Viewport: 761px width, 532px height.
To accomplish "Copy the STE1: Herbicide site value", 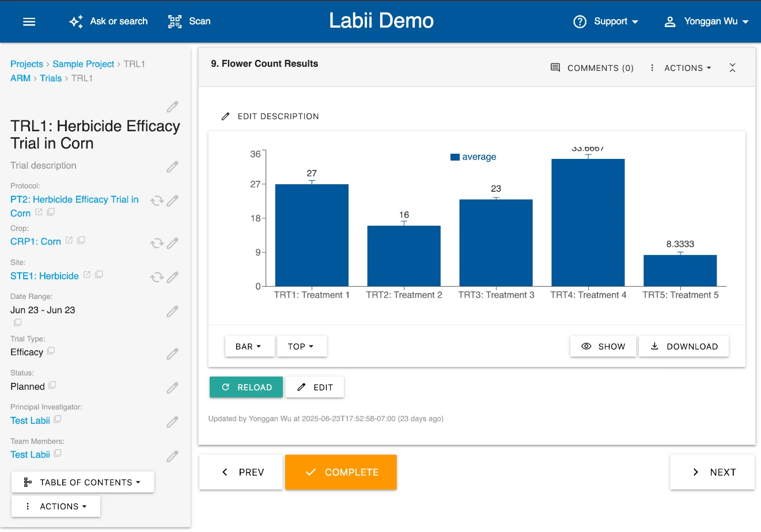I will tap(99, 275).
